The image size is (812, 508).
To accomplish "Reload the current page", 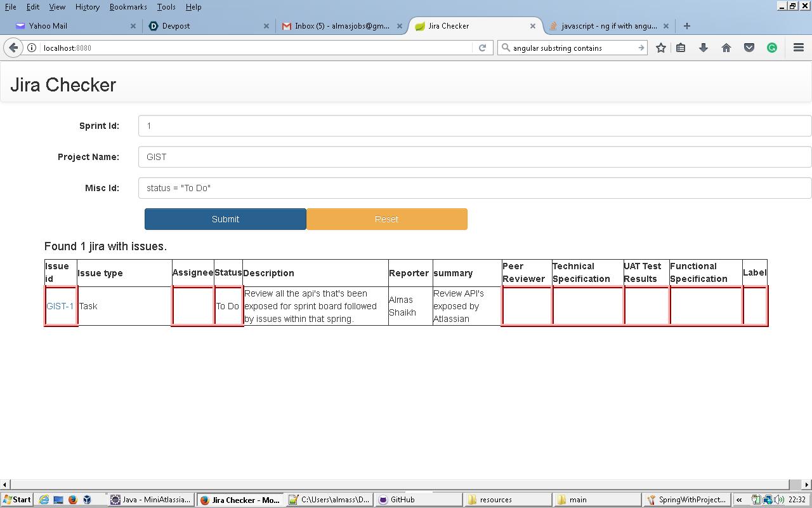I will [x=482, y=48].
